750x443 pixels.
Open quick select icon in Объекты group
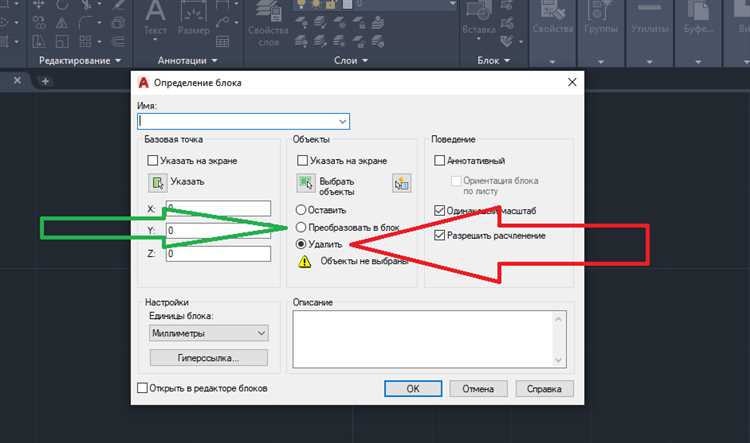402,183
